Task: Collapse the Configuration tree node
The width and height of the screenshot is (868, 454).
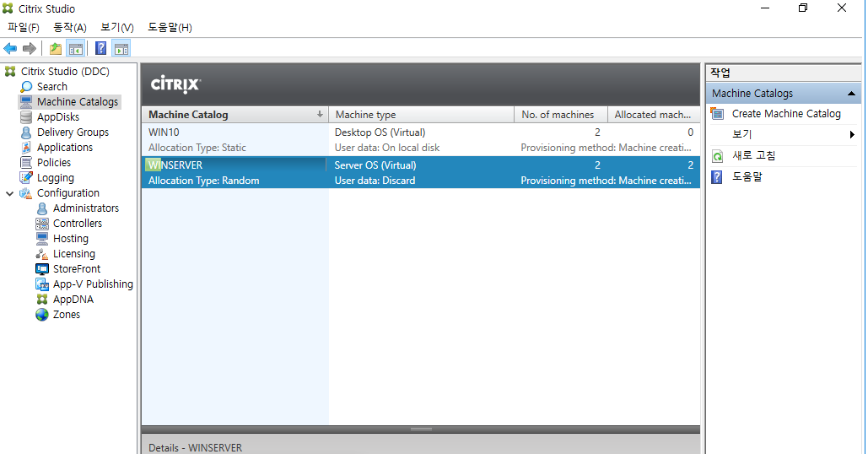Action: click(x=10, y=194)
